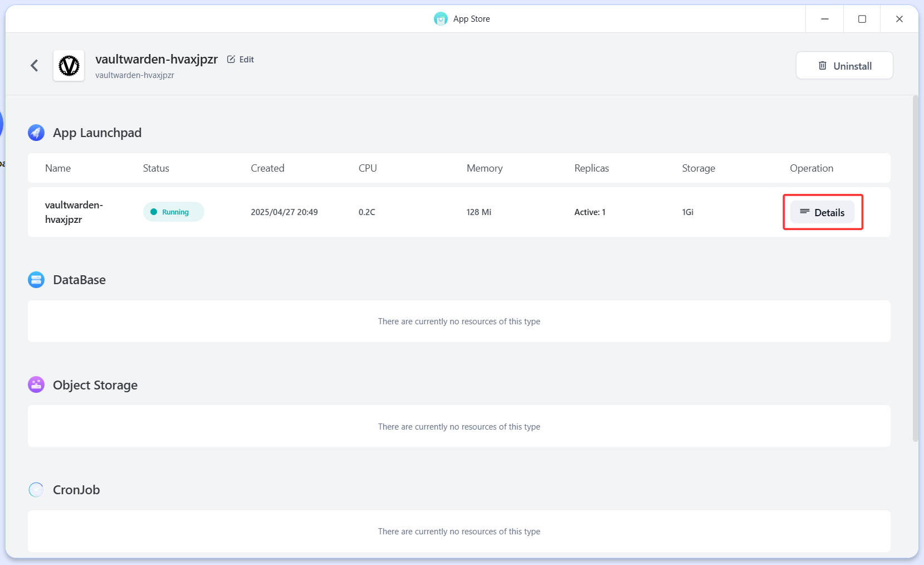Click the vaultwarden-hvaxjpzr title heading
The height and width of the screenshot is (565, 924).
click(157, 59)
